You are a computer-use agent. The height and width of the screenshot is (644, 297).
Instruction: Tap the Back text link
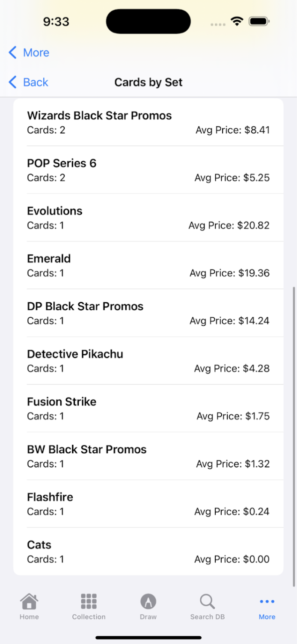pyautogui.click(x=36, y=82)
